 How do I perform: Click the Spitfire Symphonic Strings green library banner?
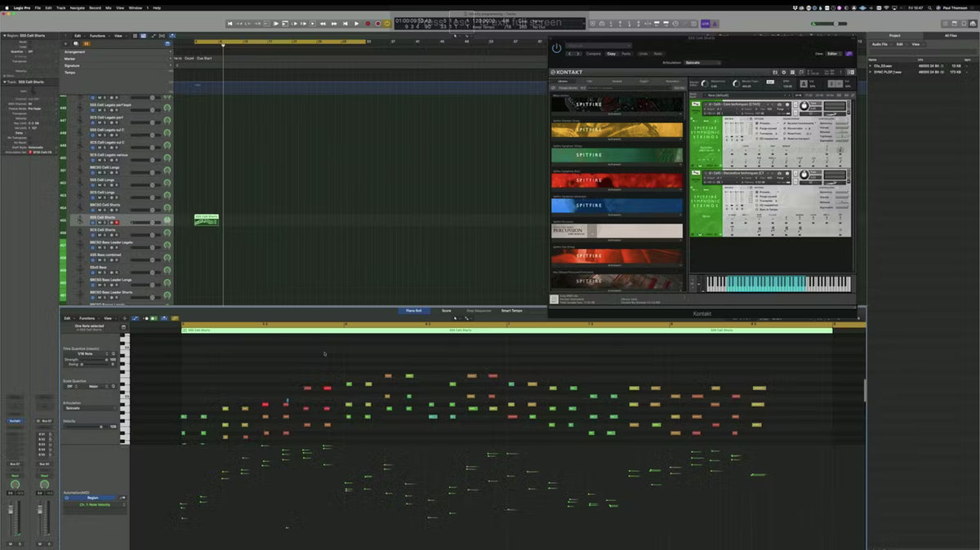[x=617, y=155]
